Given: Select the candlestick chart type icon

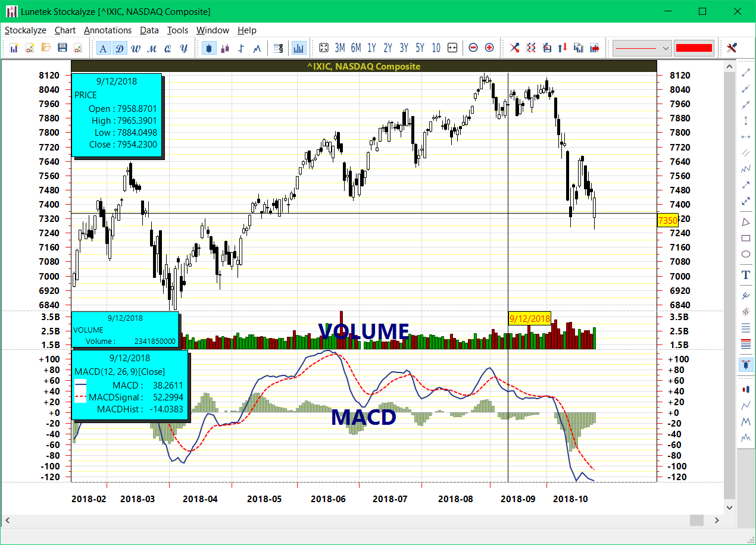Looking at the screenshot, I should click(x=209, y=48).
